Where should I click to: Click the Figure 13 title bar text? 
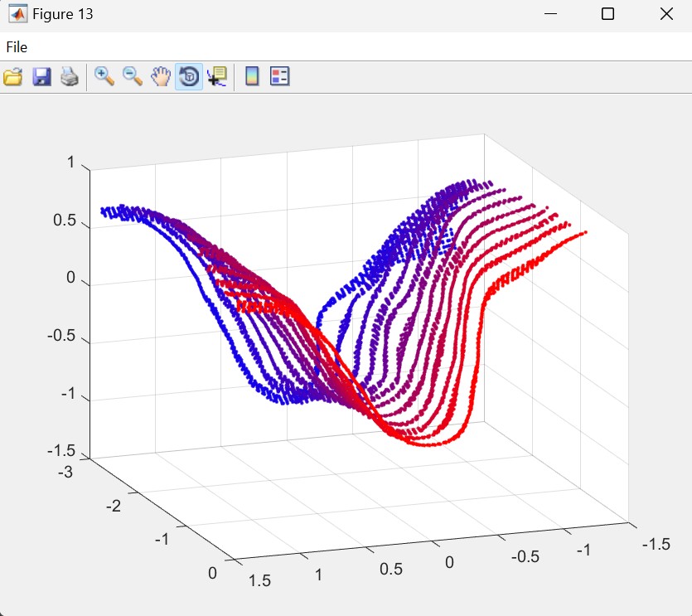tap(63, 14)
